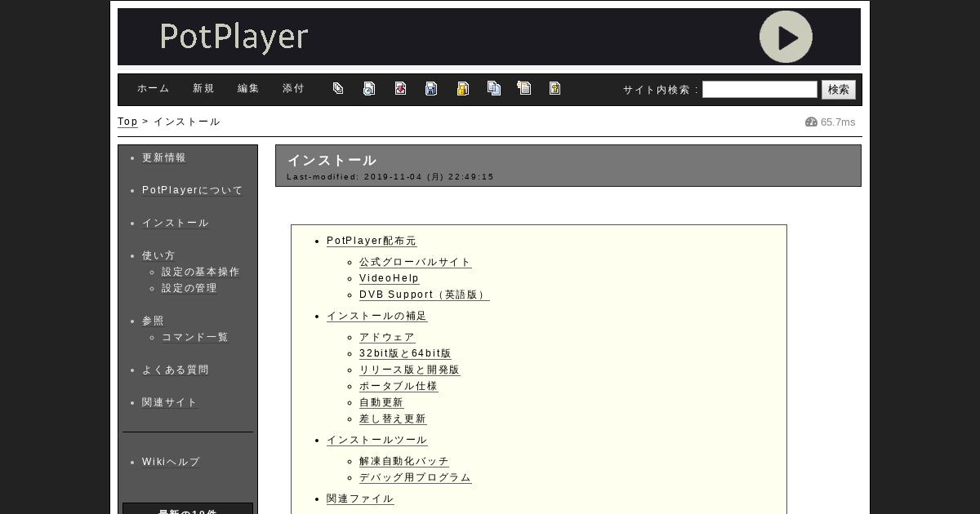Click the duplicate page copy icon
The image size is (980, 514).
pyautogui.click(x=493, y=88)
